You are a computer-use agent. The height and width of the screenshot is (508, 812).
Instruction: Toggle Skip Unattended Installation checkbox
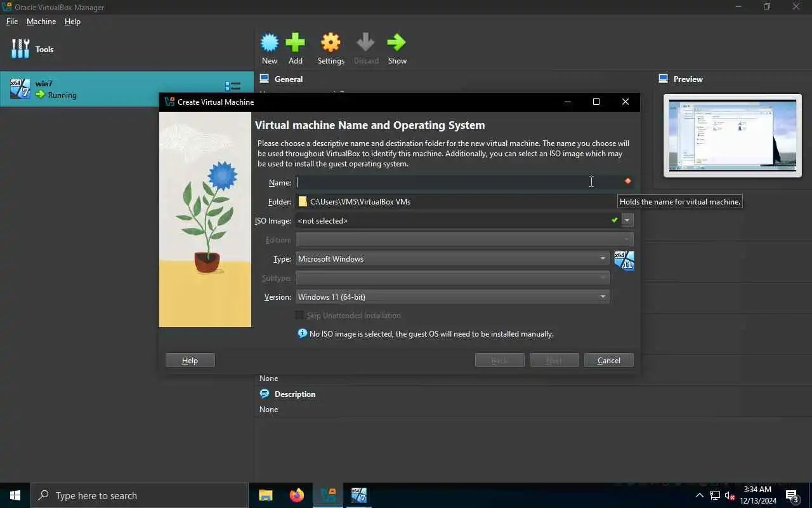(299, 316)
